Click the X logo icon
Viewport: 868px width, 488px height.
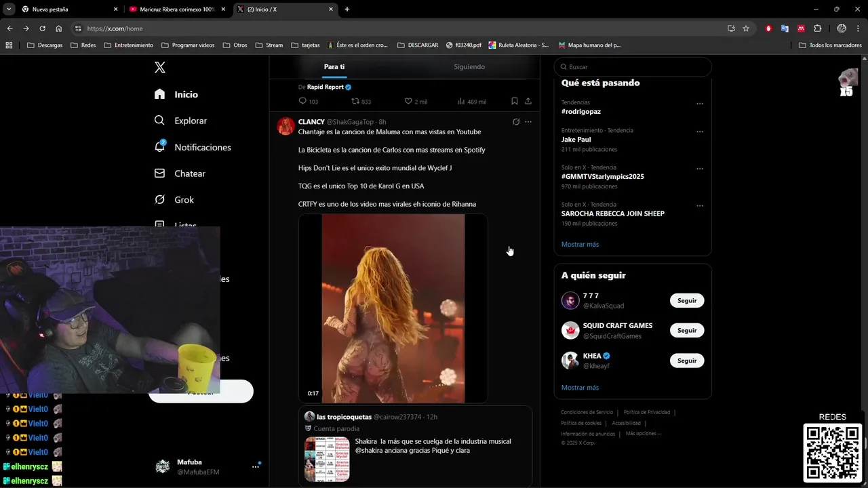tap(160, 67)
